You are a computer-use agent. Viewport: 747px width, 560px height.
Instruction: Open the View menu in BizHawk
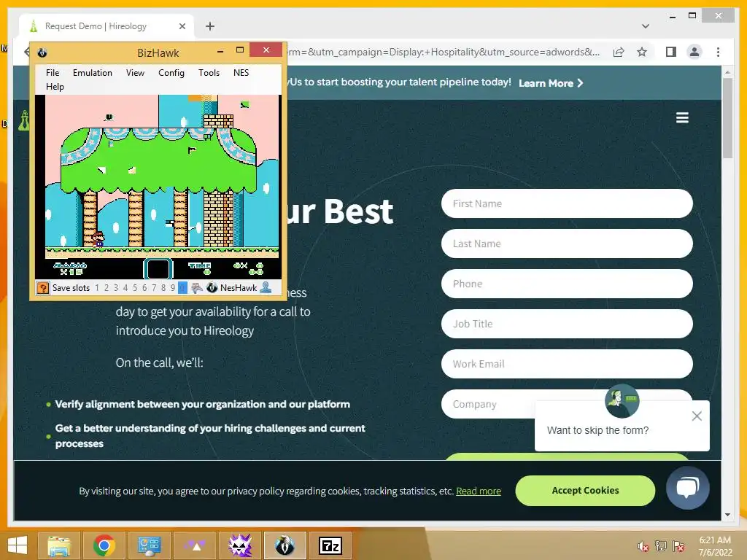click(x=135, y=73)
